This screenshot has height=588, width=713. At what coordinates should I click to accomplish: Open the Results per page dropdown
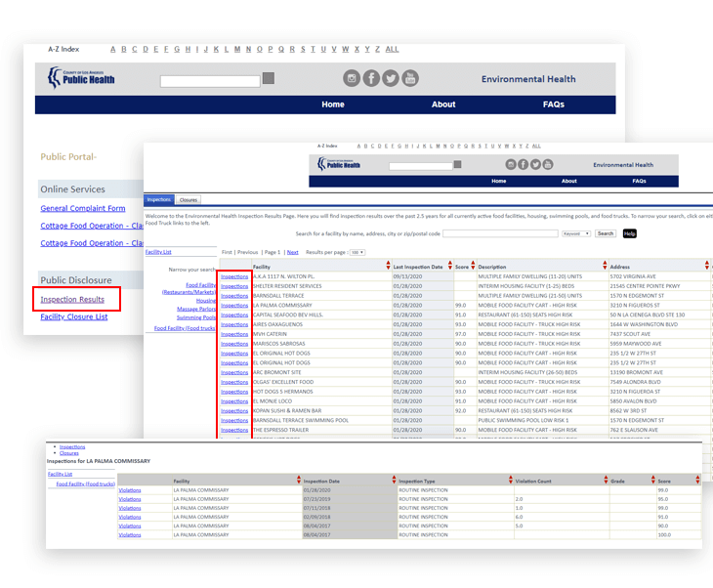click(357, 252)
